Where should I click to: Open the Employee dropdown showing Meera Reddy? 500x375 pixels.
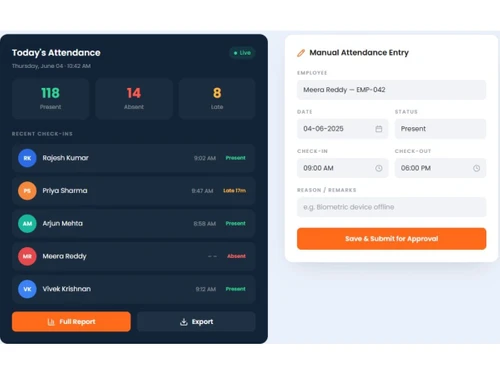pyautogui.click(x=391, y=90)
